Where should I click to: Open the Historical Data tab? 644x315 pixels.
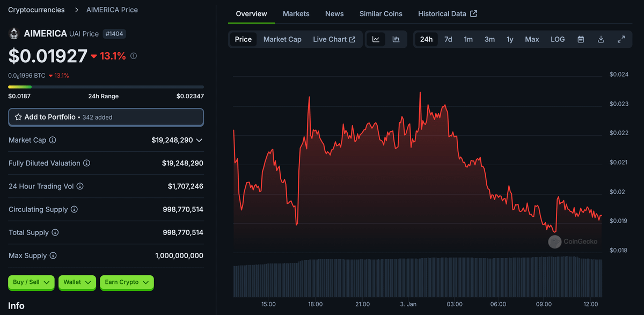tap(448, 13)
